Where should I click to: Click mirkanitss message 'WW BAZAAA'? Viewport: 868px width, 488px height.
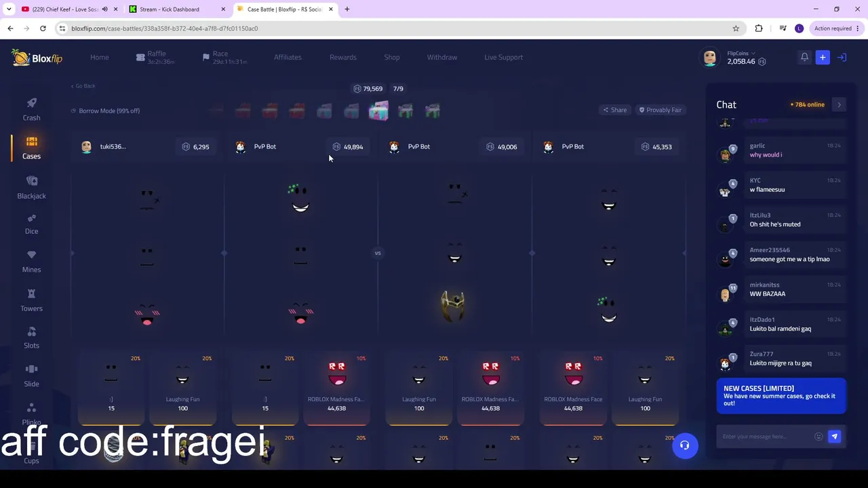click(768, 294)
